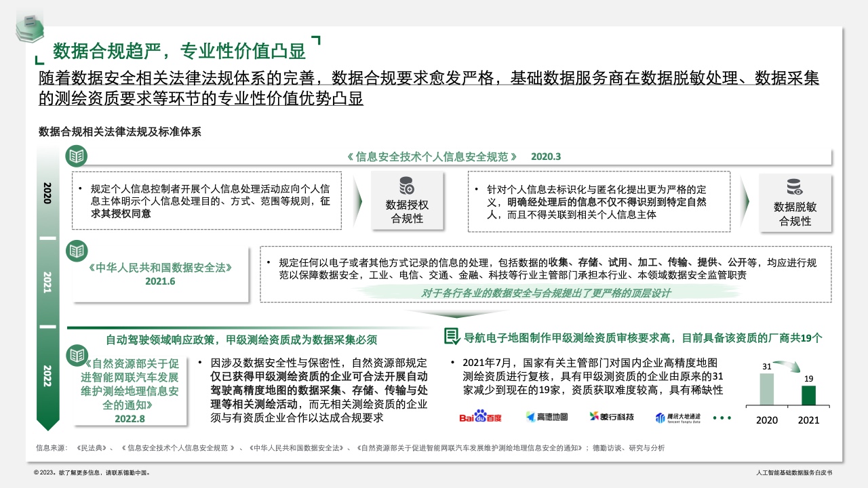Click the Baidu logo
The image size is (868, 488).
[x=480, y=417]
